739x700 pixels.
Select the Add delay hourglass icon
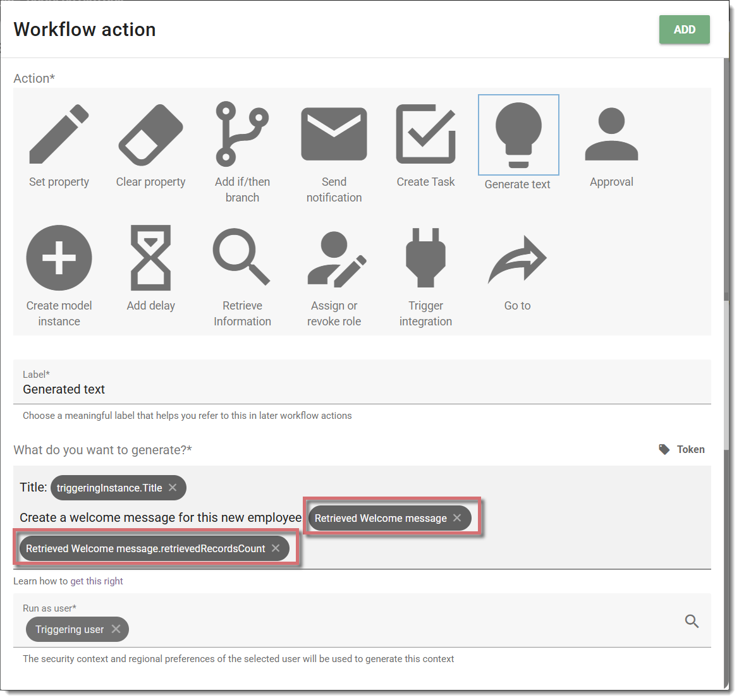coord(151,258)
